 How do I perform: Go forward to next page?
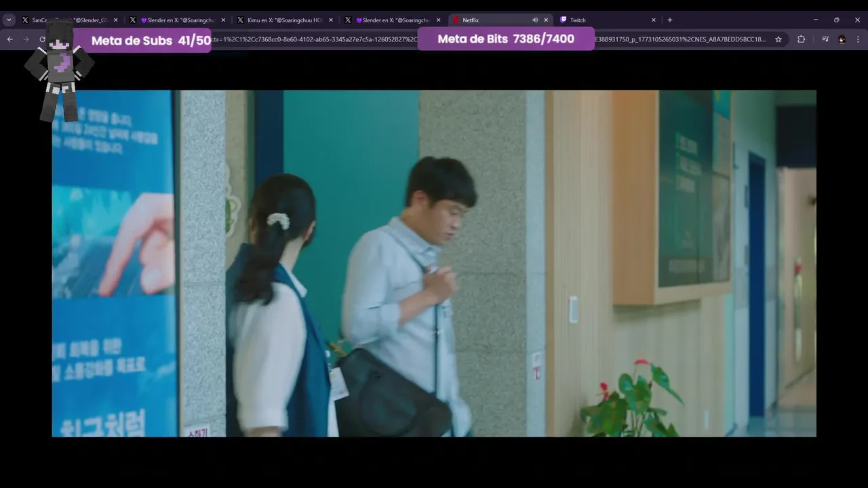point(26,39)
